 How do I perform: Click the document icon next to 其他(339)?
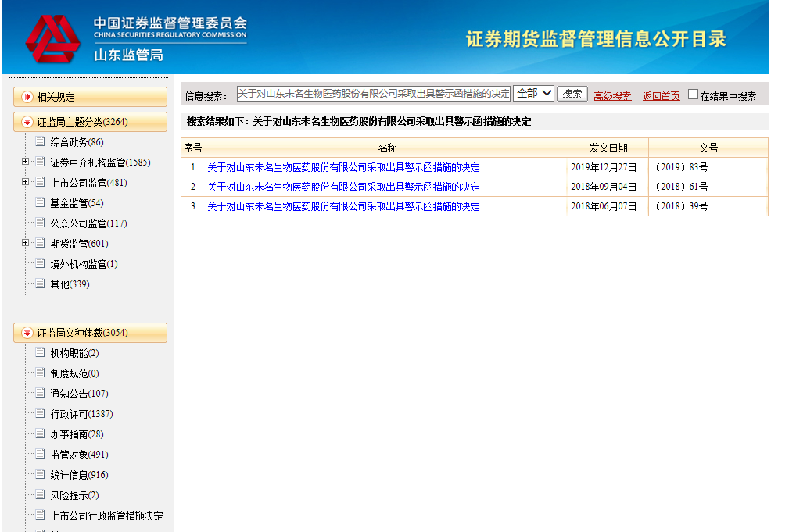coord(40,284)
